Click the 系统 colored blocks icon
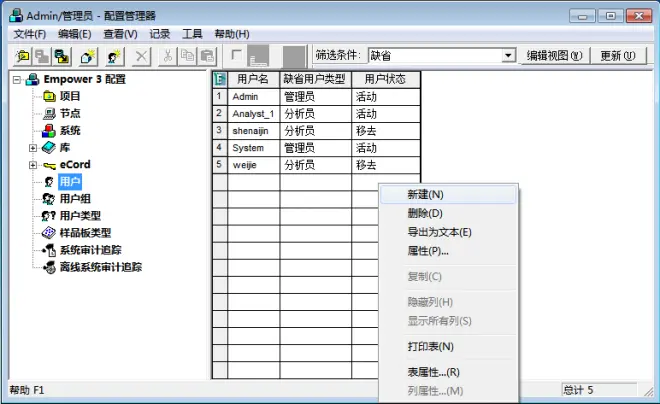 (49, 130)
